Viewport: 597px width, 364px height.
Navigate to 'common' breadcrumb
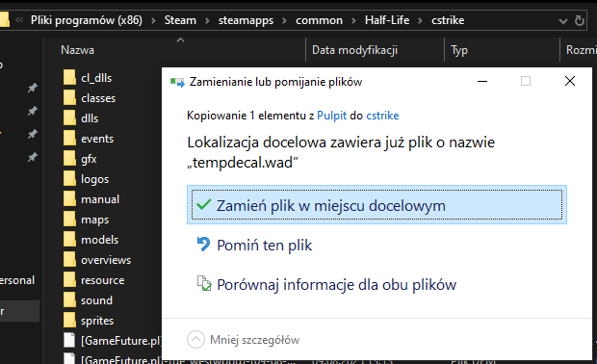point(319,20)
